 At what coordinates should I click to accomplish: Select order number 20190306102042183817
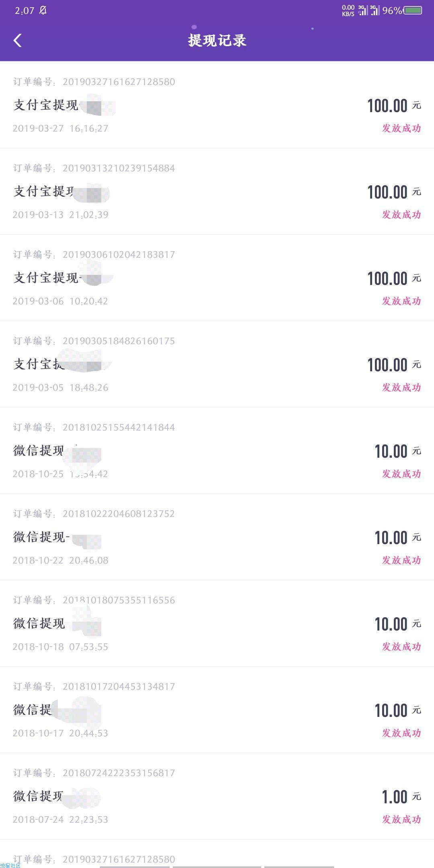[119, 254]
